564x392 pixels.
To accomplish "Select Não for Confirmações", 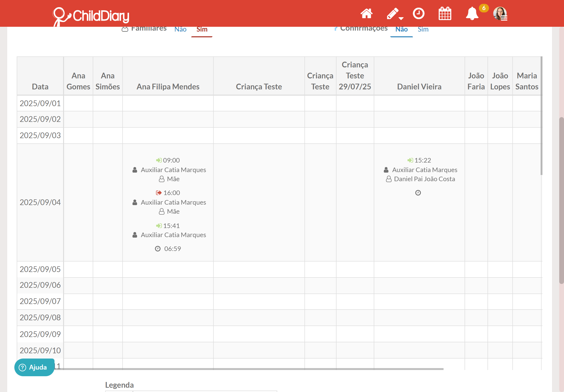I will click(x=401, y=29).
